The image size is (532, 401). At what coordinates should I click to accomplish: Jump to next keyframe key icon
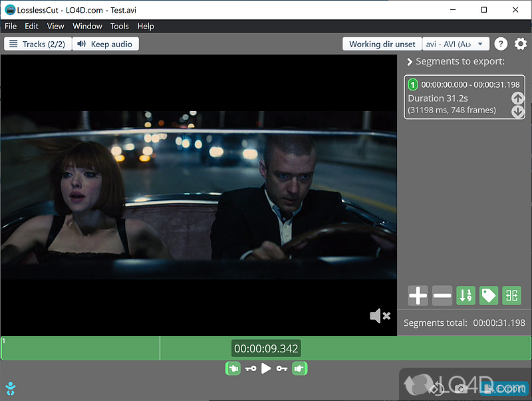point(282,368)
